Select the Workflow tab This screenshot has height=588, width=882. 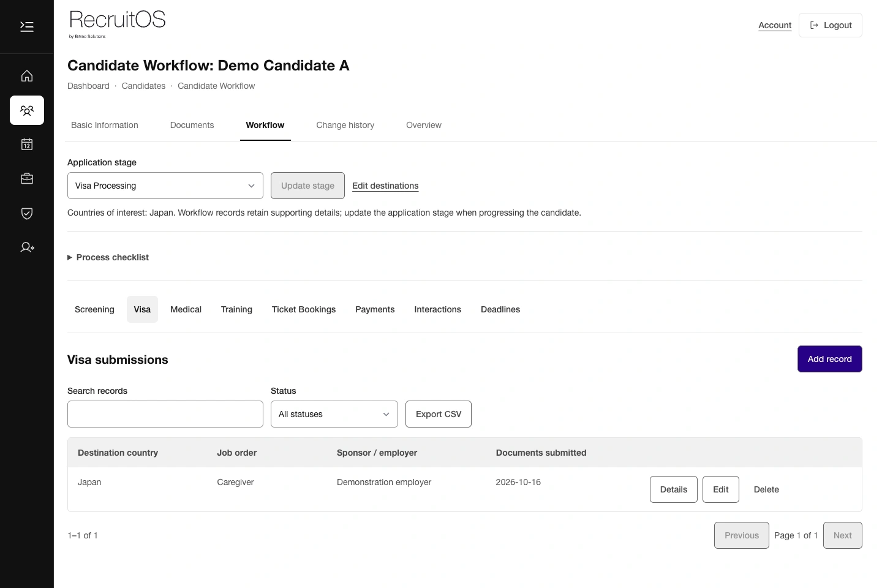(x=265, y=125)
